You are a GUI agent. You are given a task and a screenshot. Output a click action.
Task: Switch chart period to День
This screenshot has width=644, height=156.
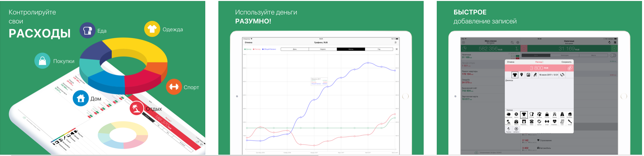click(295, 49)
